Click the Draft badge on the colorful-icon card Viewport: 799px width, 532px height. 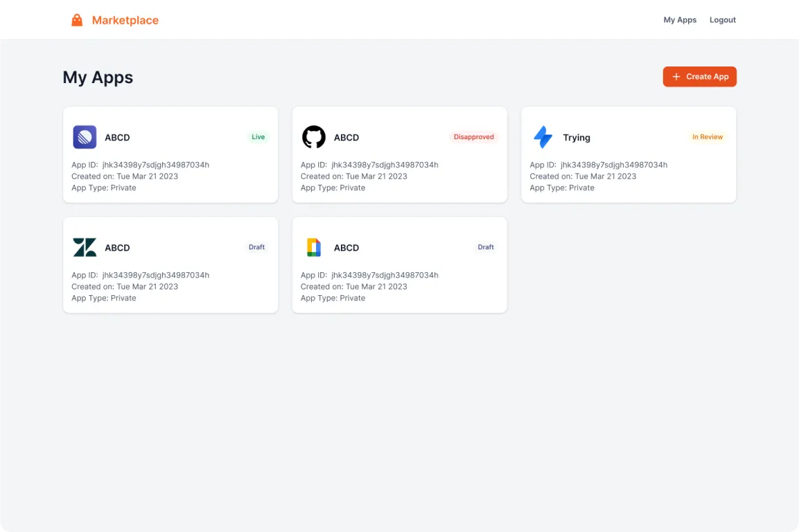click(486, 247)
